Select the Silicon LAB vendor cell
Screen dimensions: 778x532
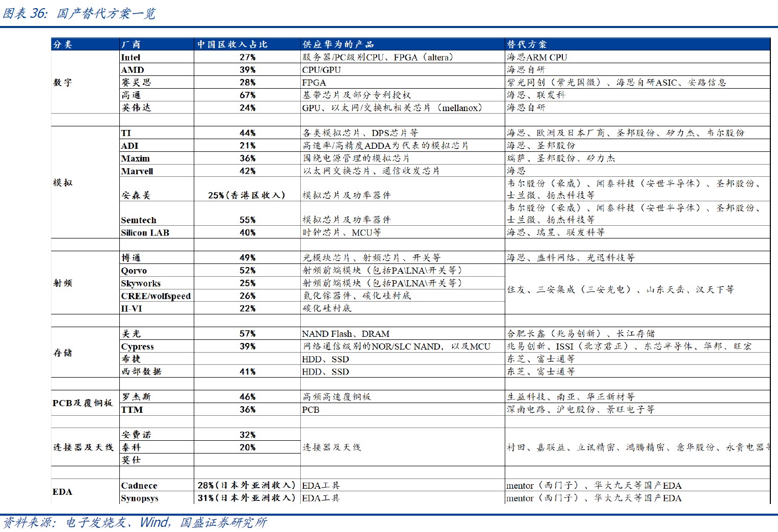(x=157, y=232)
